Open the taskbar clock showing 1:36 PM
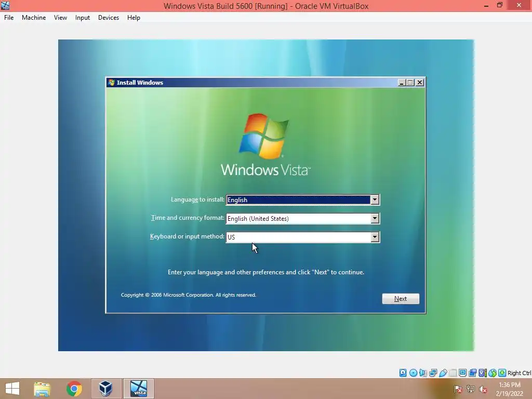532x399 pixels. [509, 389]
